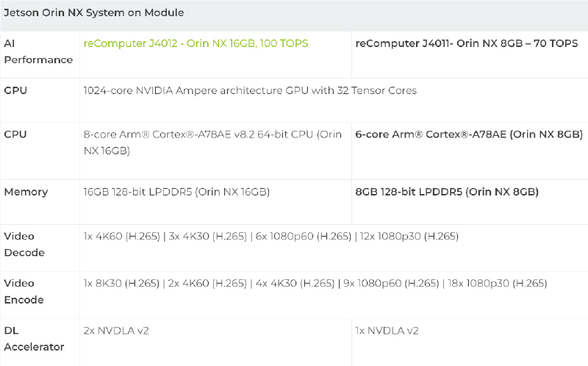The image size is (588, 366).
Task: Select the CPU row label
Action: coord(16,134)
